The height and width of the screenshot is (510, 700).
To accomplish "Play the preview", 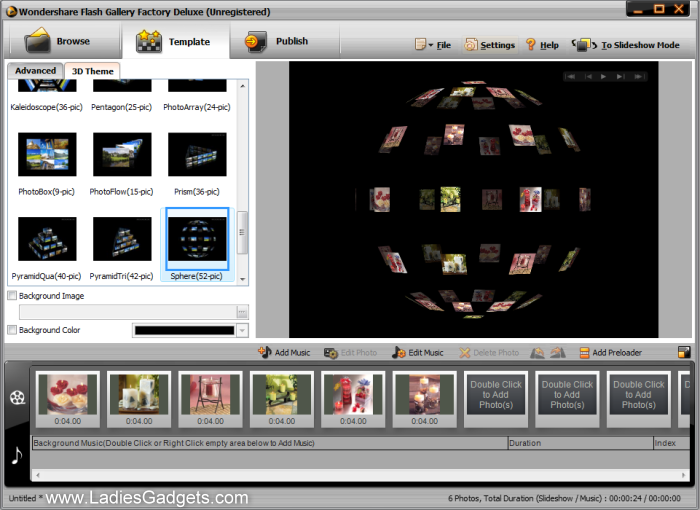I will (604, 76).
